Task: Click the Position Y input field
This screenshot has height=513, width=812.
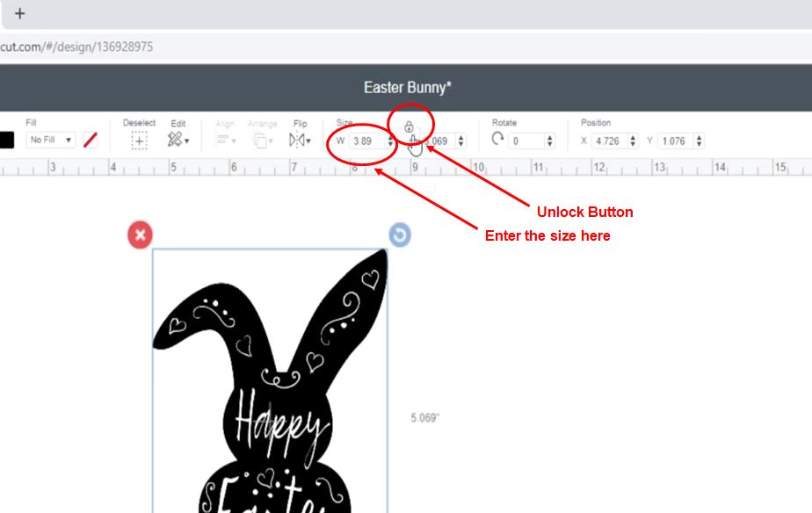Action: (677, 141)
